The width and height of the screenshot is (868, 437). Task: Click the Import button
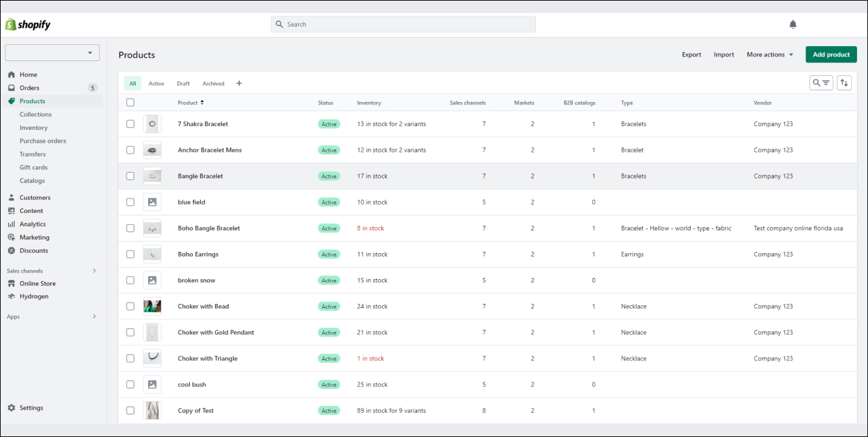tap(724, 55)
